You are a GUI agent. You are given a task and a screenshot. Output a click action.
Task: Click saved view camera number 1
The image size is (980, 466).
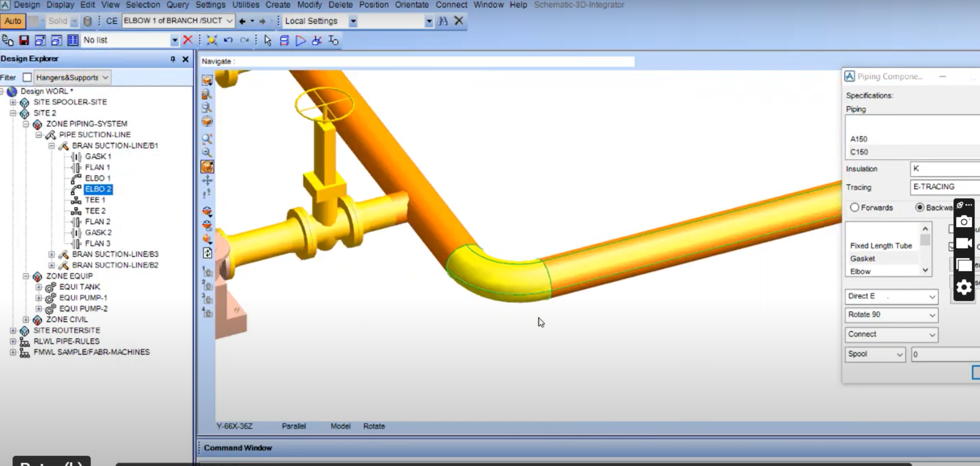207,271
